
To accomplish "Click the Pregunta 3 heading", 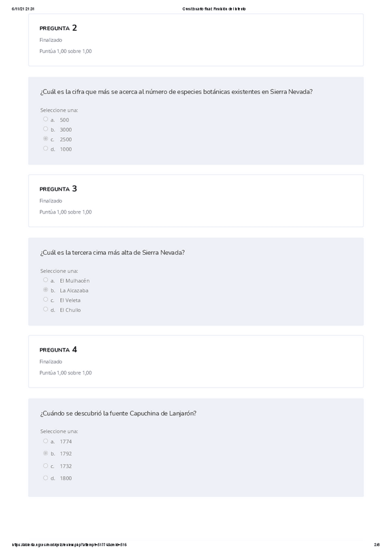I will click(58, 189).
